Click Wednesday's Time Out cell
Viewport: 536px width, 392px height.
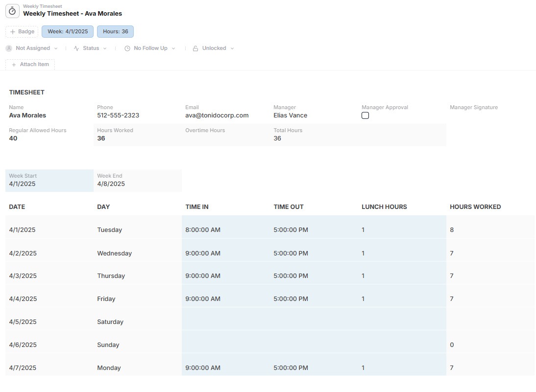point(314,250)
